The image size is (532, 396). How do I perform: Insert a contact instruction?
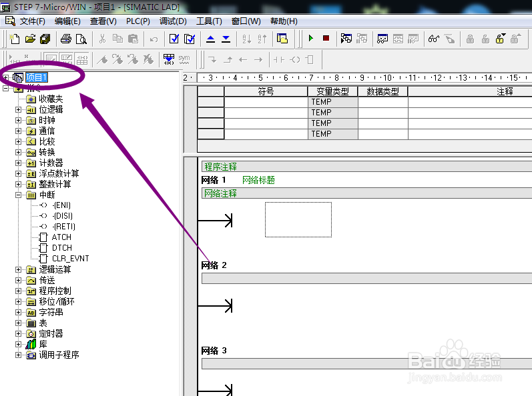point(279,59)
